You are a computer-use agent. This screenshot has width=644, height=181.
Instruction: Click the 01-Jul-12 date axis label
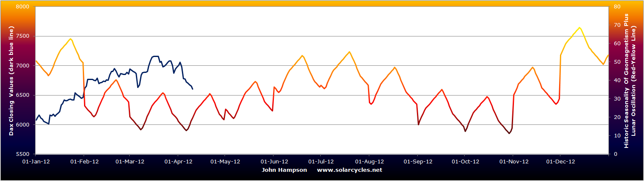point(321,161)
